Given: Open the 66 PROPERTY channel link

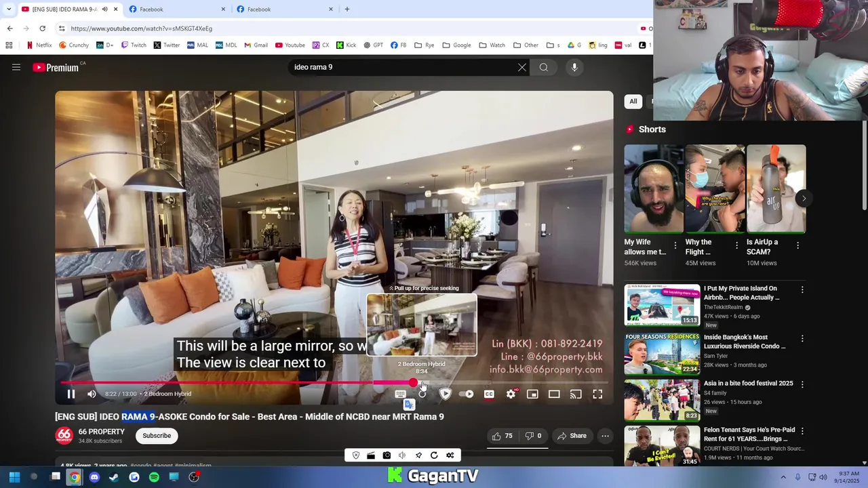Looking at the screenshot, I should tap(101, 432).
